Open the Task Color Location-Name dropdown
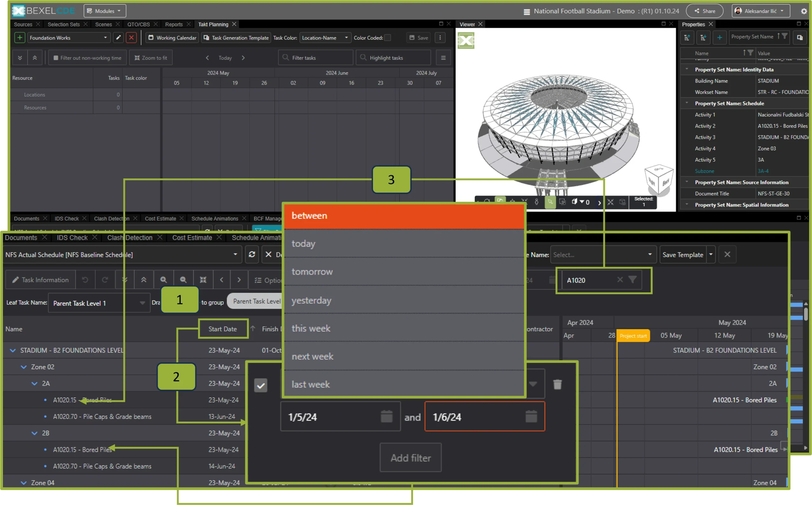 click(325, 38)
